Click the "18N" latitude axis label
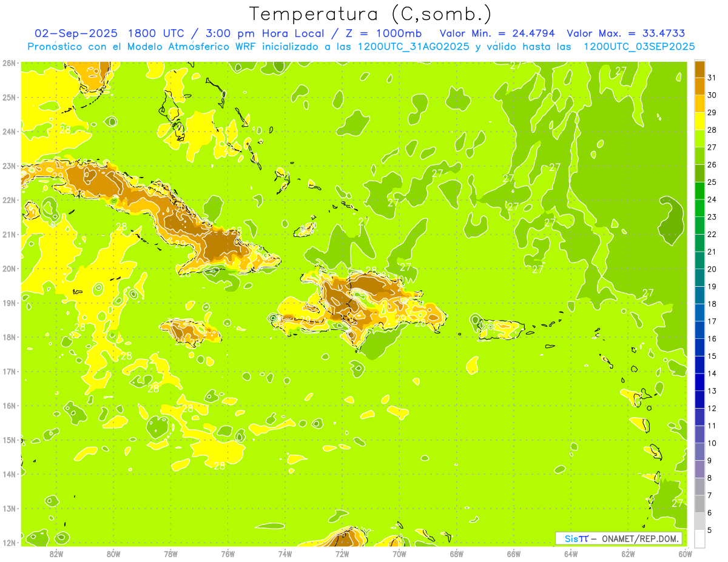Viewport: 728px width, 562px height. pos(9,337)
